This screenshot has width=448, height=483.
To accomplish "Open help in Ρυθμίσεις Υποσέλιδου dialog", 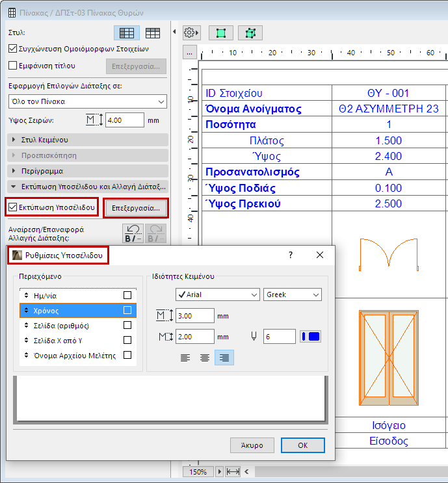I will point(291,255).
